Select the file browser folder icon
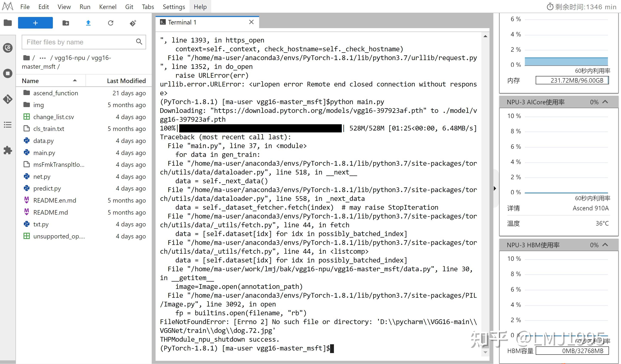Screen dimensions: 621x364 (8, 23)
